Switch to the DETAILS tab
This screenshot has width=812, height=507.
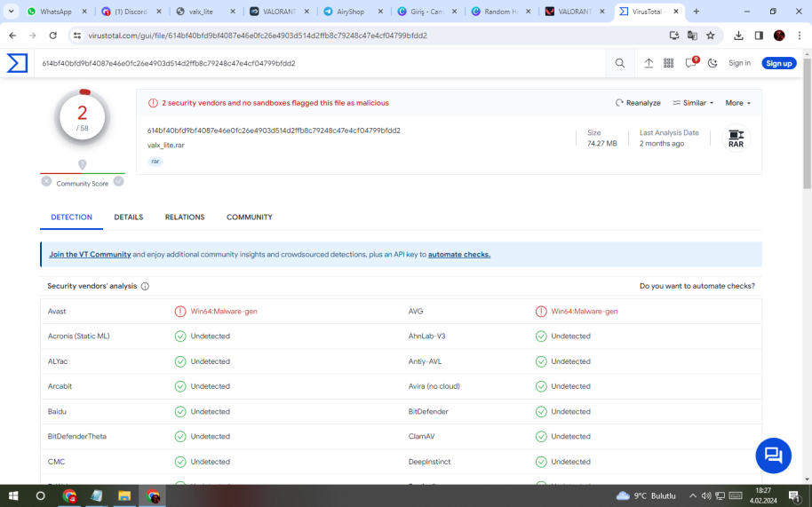pyautogui.click(x=129, y=218)
